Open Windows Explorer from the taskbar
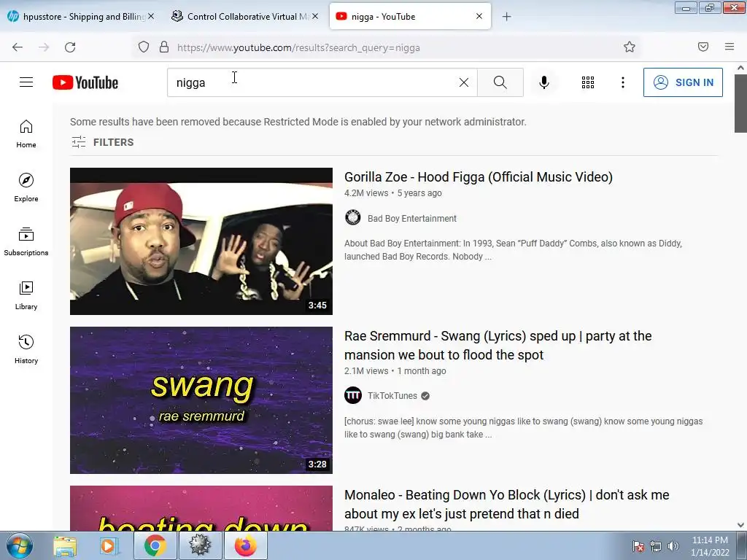This screenshot has height=560, width=747. coord(64,545)
